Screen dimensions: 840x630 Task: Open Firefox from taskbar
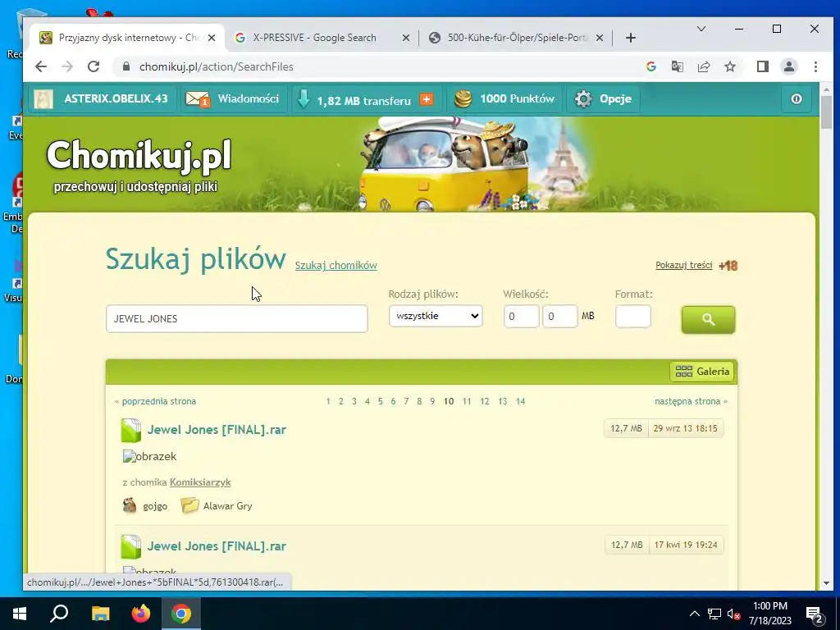pos(141,614)
